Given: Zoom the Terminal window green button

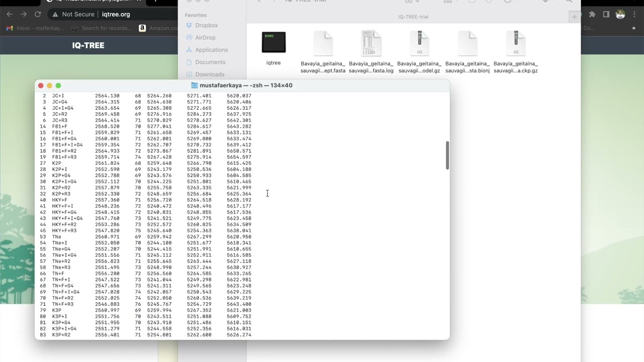Looking at the screenshot, I should (58, 85).
